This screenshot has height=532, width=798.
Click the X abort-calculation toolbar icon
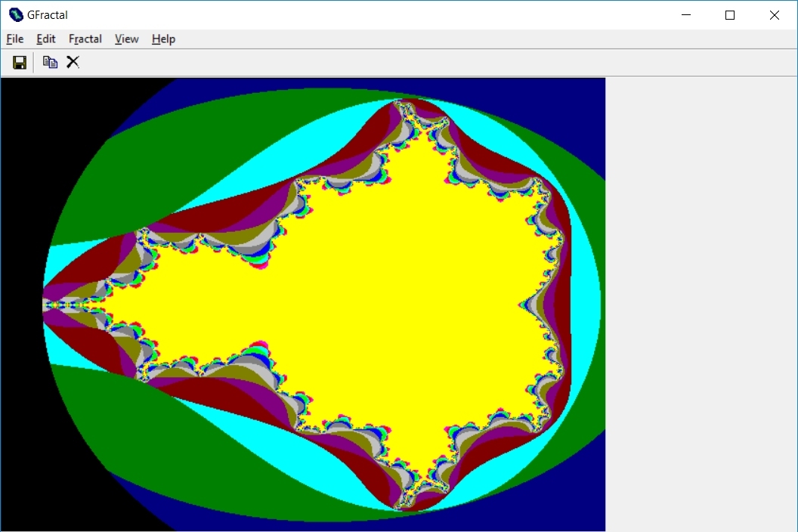(x=73, y=62)
